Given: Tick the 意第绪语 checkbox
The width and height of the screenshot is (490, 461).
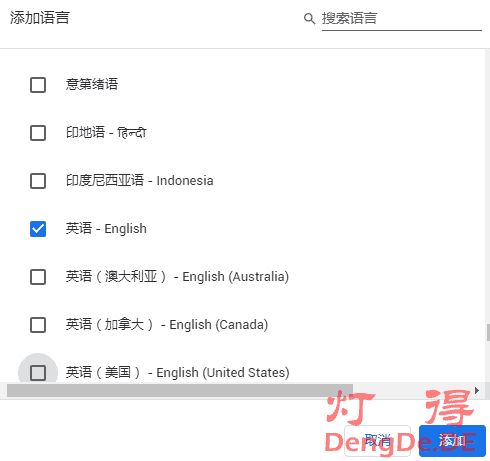Looking at the screenshot, I should click(x=38, y=85).
